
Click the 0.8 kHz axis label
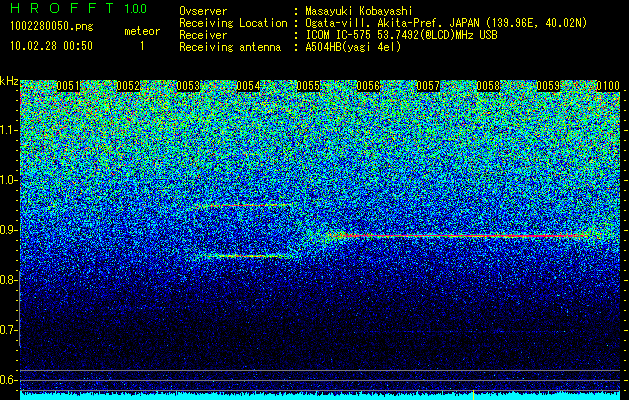point(8,280)
